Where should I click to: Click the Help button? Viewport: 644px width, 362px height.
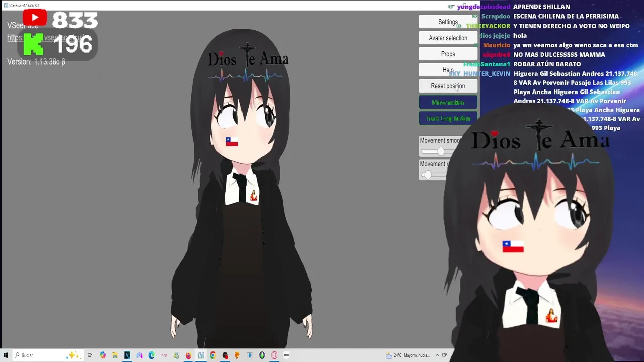click(x=448, y=70)
